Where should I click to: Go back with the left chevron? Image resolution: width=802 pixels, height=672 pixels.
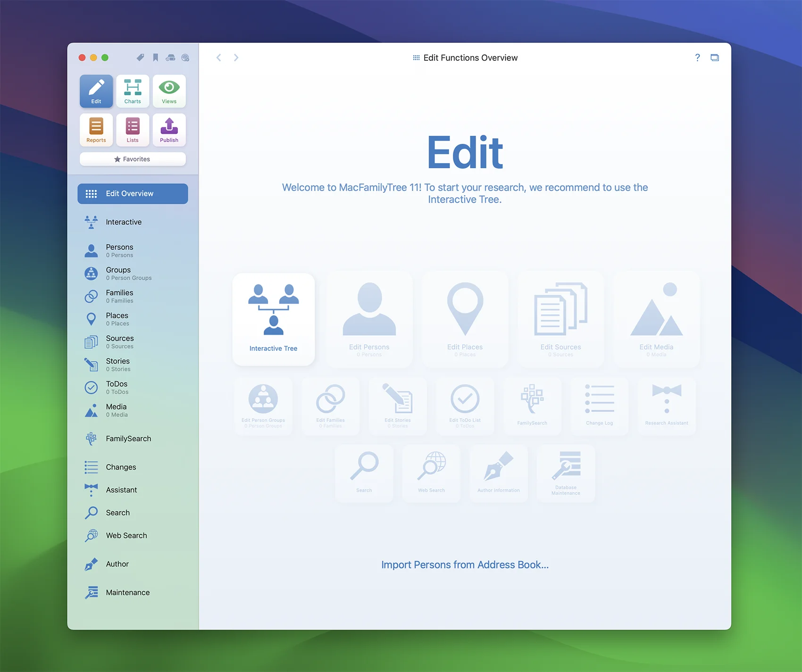(x=218, y=58)
